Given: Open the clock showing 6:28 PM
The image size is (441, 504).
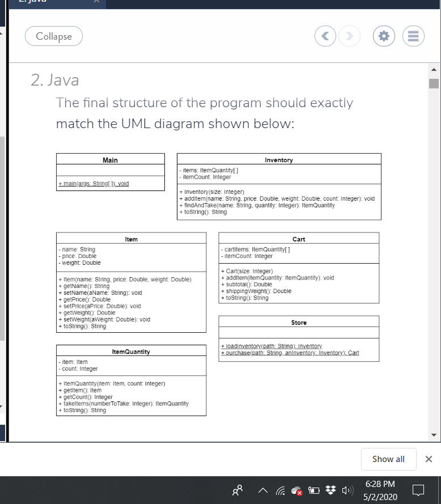Looking at the screenshot, I should click(x=380, y=484).
